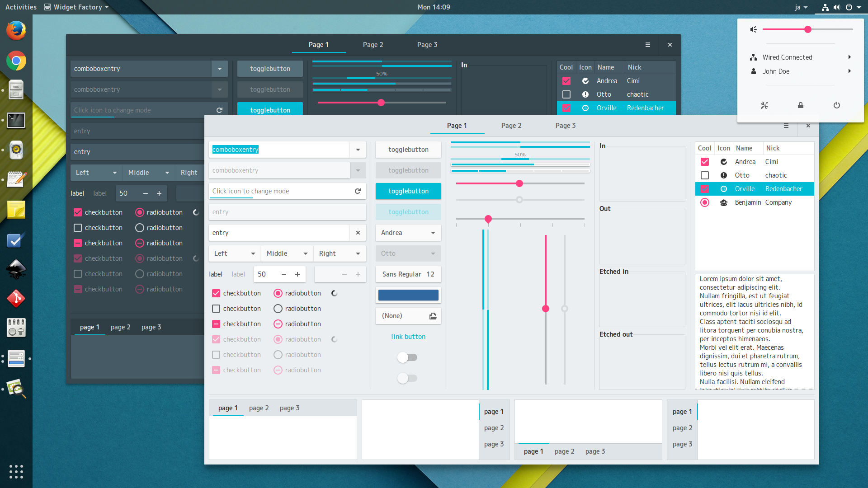
Task: Open the hamburger menu in the dark window
Action: 648,45
